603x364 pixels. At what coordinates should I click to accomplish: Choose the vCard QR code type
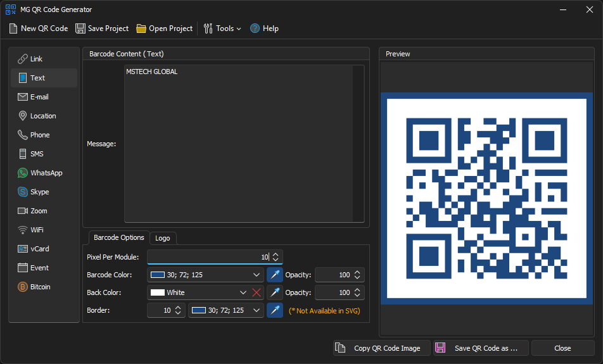pos(44,249)
